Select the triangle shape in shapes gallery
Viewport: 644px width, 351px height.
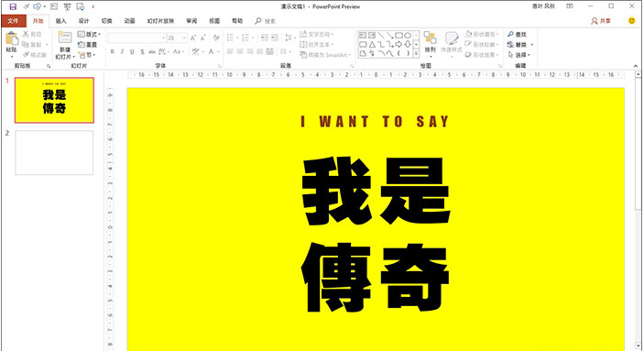(372, 44)
